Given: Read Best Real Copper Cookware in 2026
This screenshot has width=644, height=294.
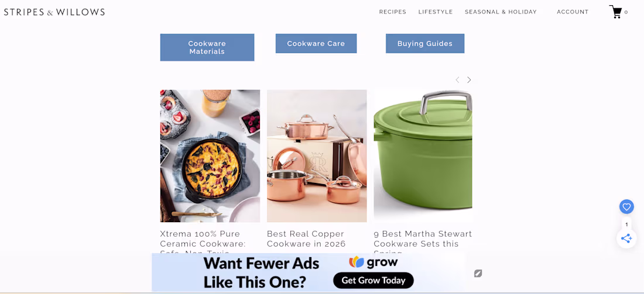Looking at the screenshot, I should tap(306, 238).
